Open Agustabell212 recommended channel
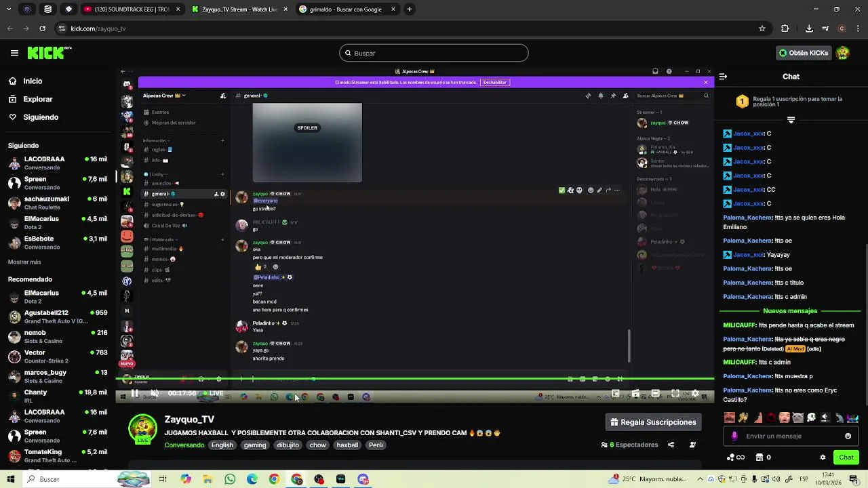Screen dimensions: 868x488 click(x=58, y=317)
